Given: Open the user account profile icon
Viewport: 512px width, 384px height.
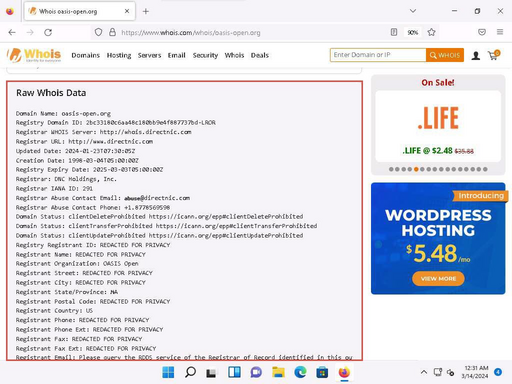Looking at the screenshot, I should pyautogui.click(x=476, y=55).
